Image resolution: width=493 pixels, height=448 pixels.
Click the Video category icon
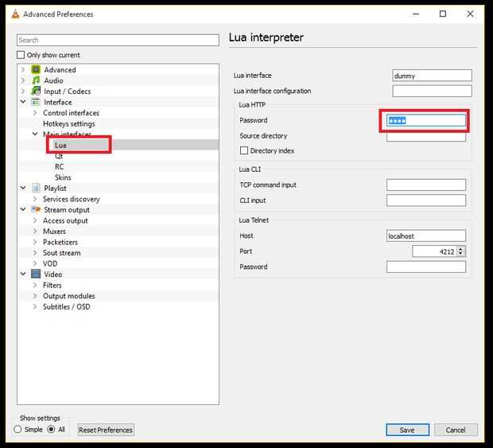pos(36,274)
